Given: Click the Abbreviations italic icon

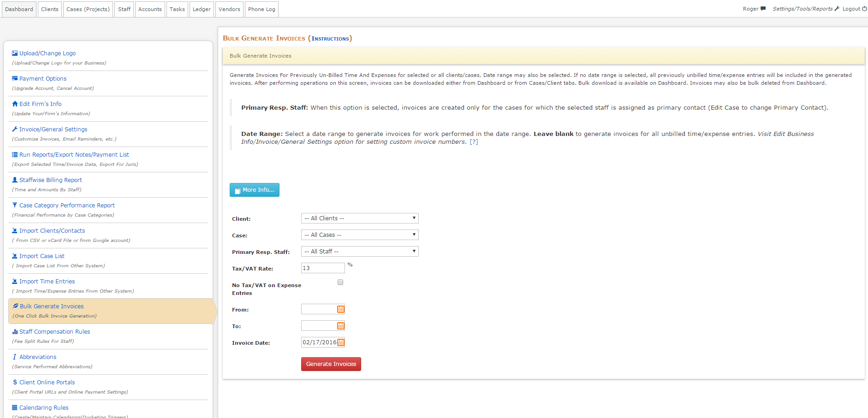Looking at the screenshot, I should point(15,357).
